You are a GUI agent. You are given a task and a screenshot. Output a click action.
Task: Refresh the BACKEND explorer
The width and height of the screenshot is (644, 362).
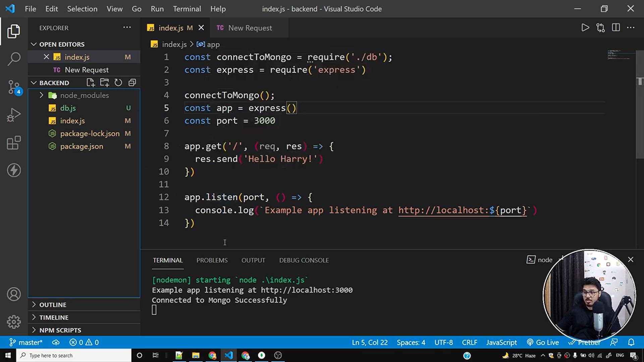click(118, 82)
